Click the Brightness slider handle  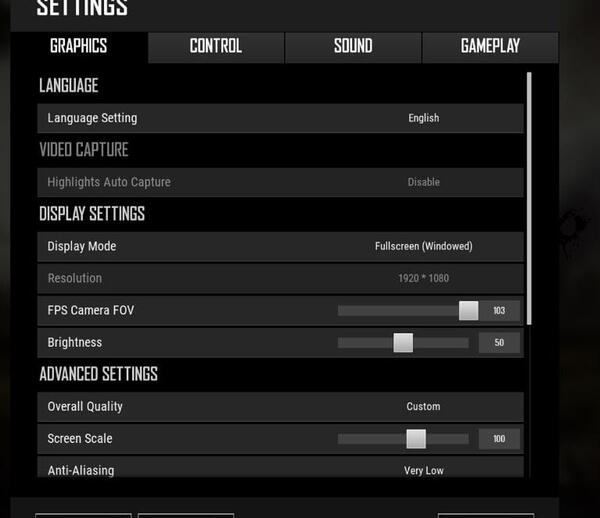tap(403, 342)
